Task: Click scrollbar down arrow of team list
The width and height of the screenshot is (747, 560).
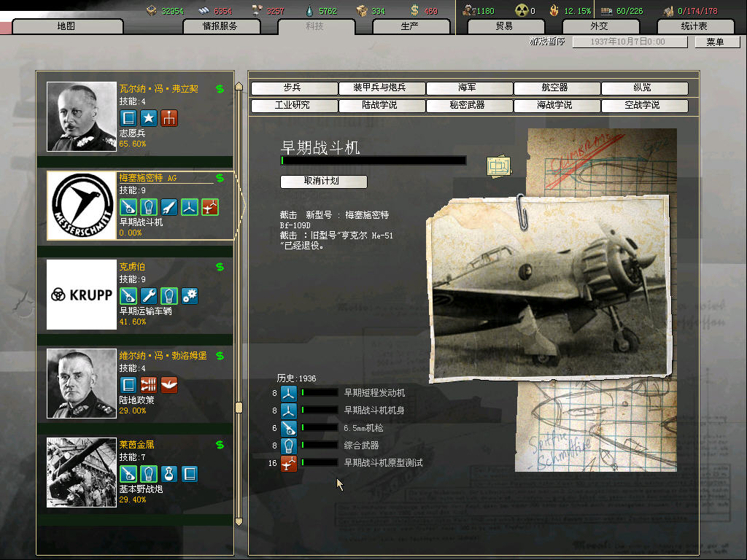Action: coord(239,522)
